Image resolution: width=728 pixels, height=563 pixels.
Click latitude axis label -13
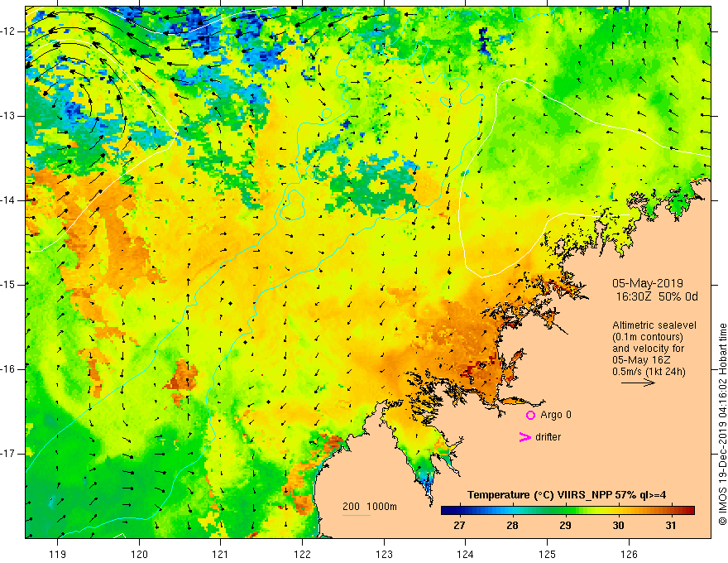pyautogui.click(x=8, y=116)
